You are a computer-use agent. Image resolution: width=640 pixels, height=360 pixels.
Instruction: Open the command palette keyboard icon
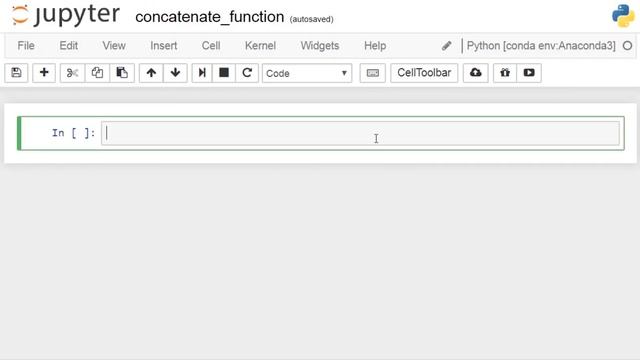[372, 73]
